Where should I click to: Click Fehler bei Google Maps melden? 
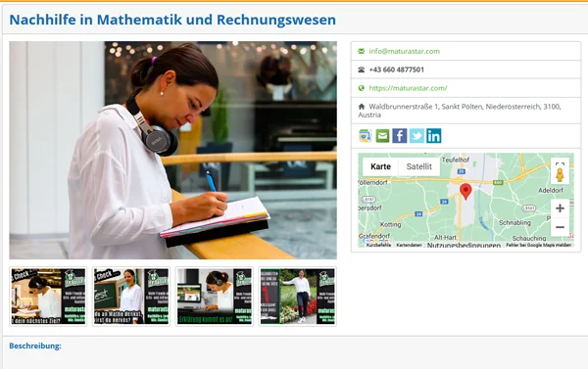coord(538,245)
